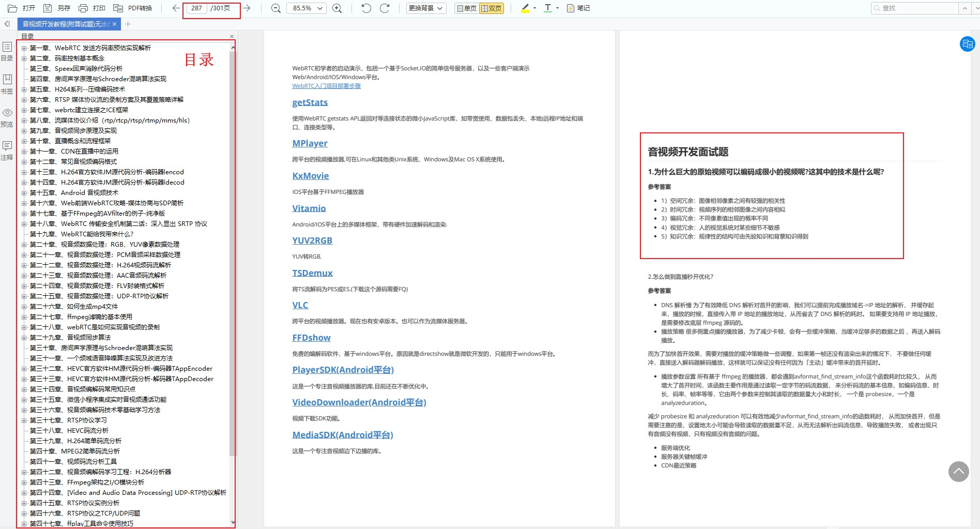The image size is (980, 529).
Task: Expand 第十五章 Android 音视频技术 node
Action: click(x=24, y=193)
